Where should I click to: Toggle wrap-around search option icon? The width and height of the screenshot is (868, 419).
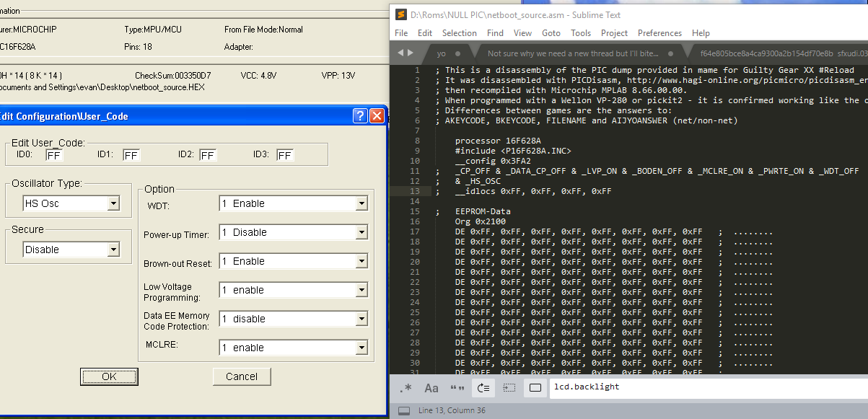483,388
